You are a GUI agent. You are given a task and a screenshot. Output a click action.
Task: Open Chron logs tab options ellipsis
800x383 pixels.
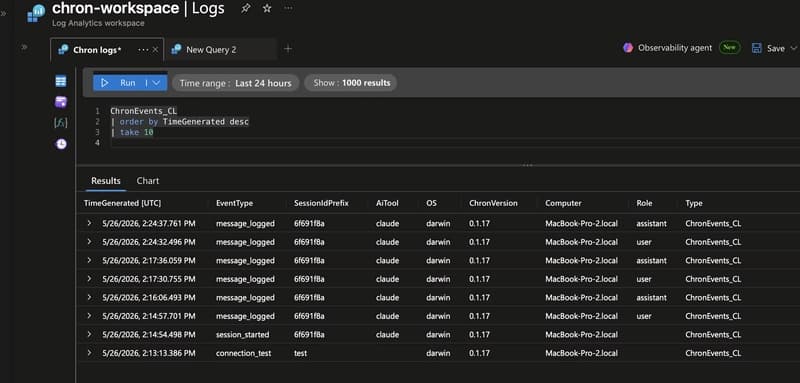(143, 49)
